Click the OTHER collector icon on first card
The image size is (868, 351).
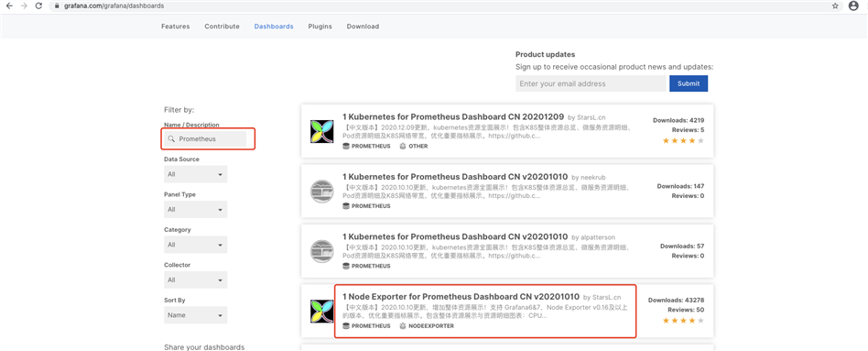(x=403, y=147)
